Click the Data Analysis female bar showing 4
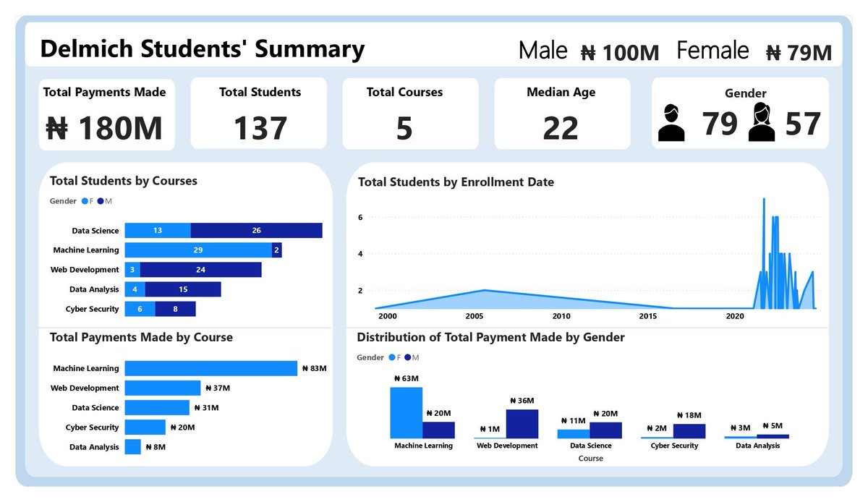Viewport: 868px width, 502px height. pyautogui.click(x=135, y=289)
